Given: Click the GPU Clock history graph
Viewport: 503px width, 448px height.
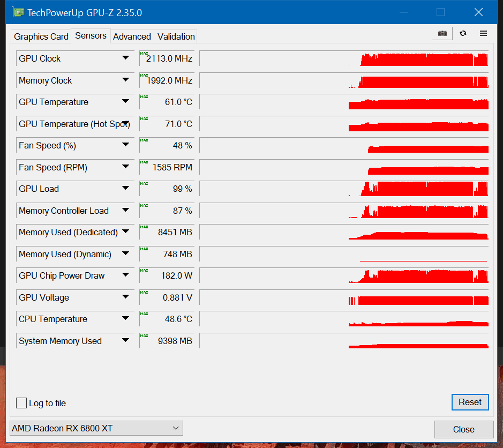Looking at the screenshot, I should pyautogui.click(x=344, y=58).
